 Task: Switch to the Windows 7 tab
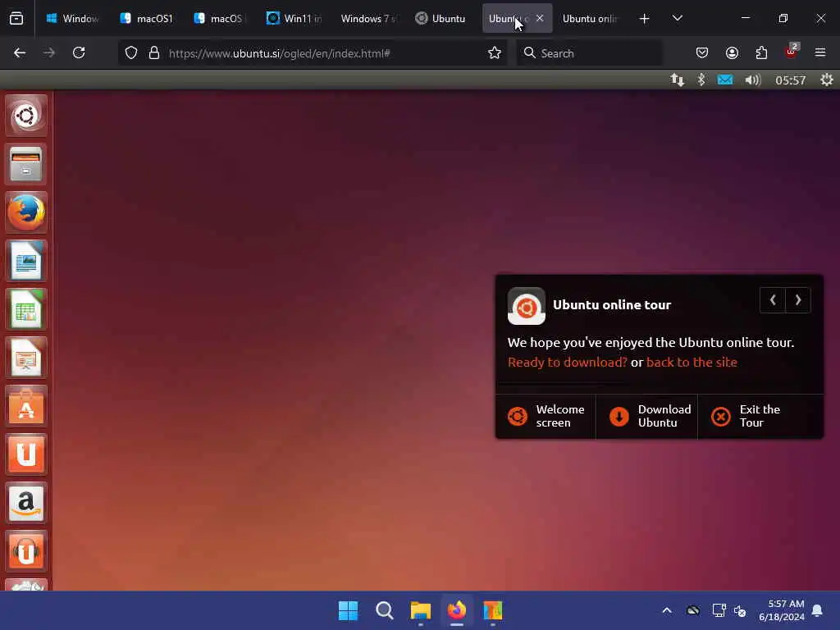click(368, 19)
